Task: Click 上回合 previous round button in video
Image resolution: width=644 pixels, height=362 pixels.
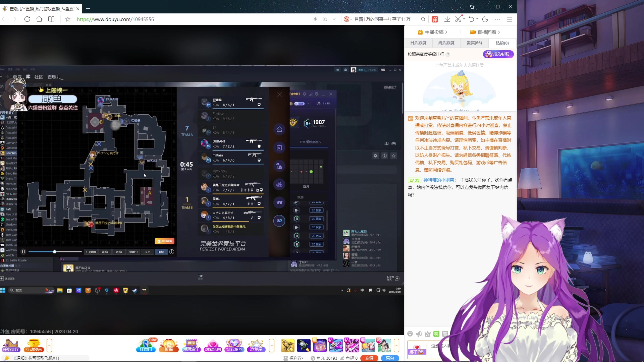Action: coord(91,252)
